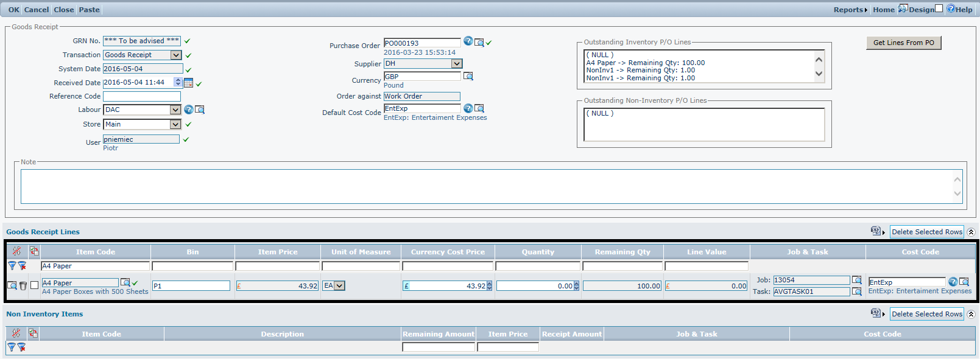Screen dimensions: 980x359
Task: Collapse the Goods Receipt Lines section
Action: point(971,232)
